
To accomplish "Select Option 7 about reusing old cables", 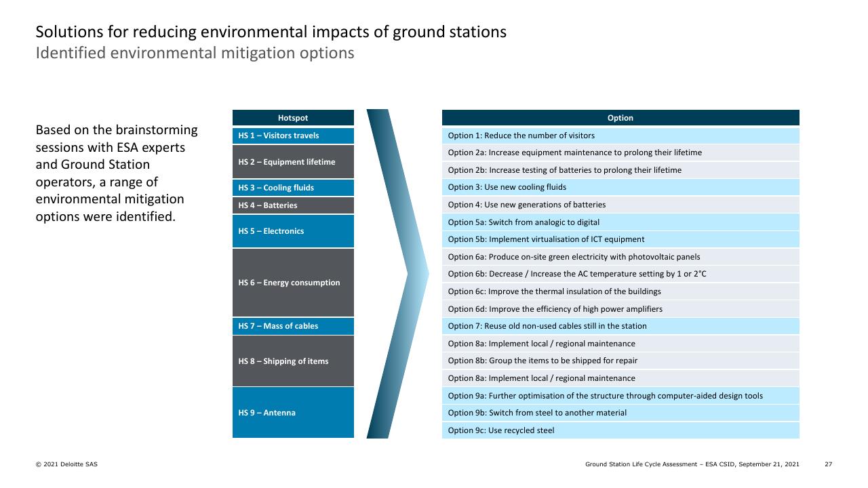I will pyautogui.click(x=620, y=326).
